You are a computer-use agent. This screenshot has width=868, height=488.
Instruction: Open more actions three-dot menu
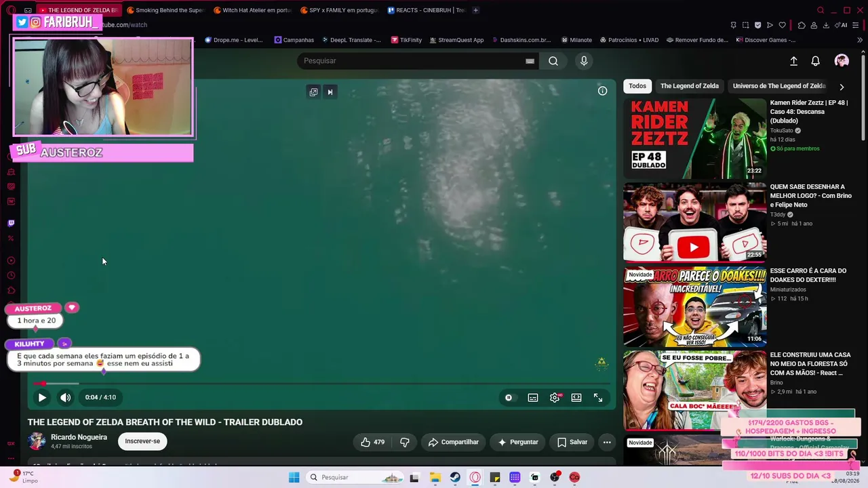[x=607, y=442]
